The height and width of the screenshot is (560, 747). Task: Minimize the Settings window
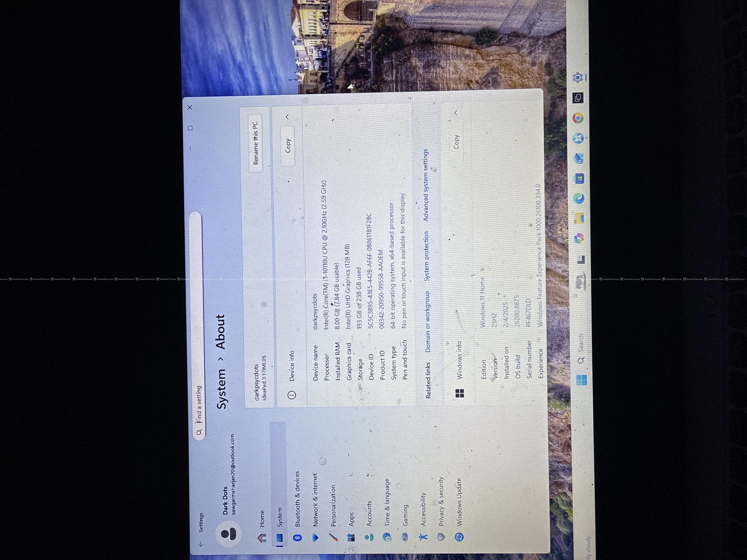coord(190,149)
